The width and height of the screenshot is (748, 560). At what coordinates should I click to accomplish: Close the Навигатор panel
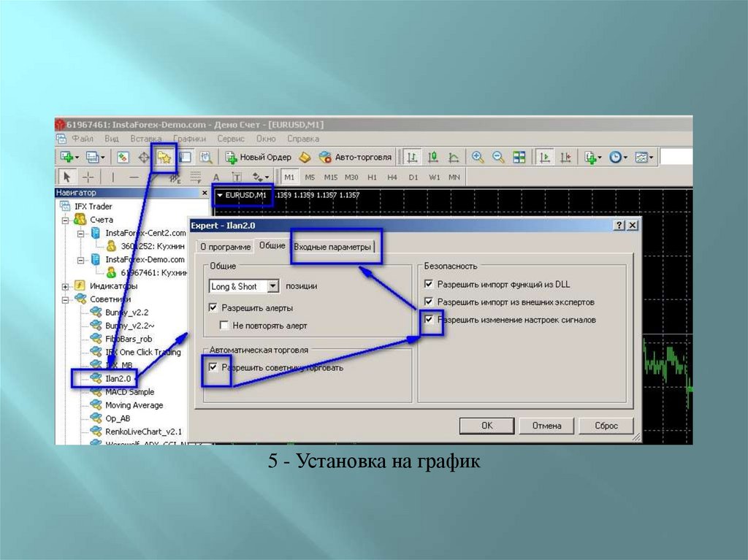pyautogui.click(x=205, y=193)
